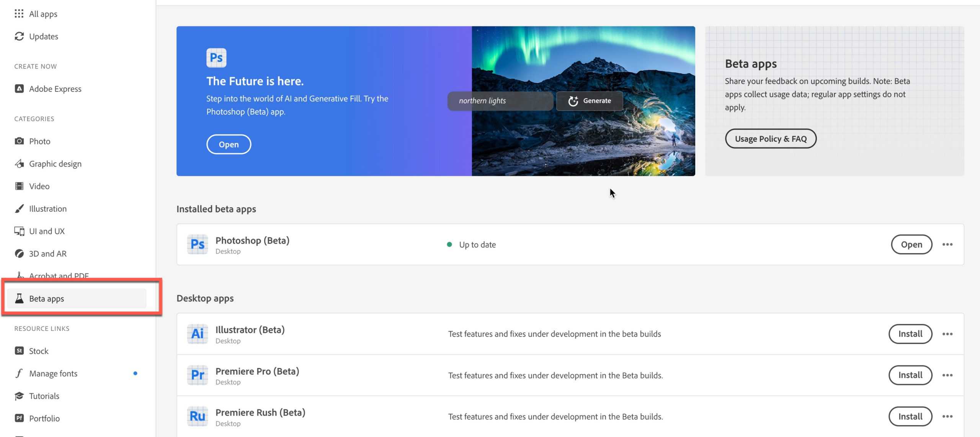
Task: Click the Premiere Rush (Beta) Ru icon
Action: 198,417
